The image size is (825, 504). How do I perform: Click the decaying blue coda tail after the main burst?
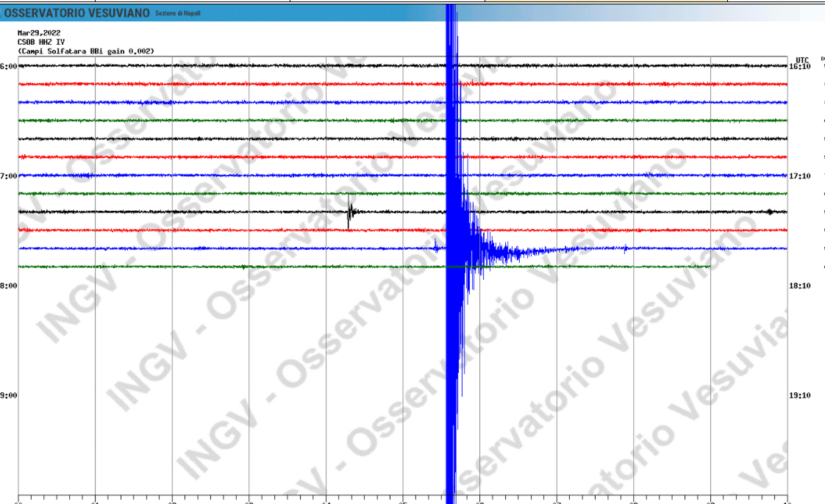(526, 251)
